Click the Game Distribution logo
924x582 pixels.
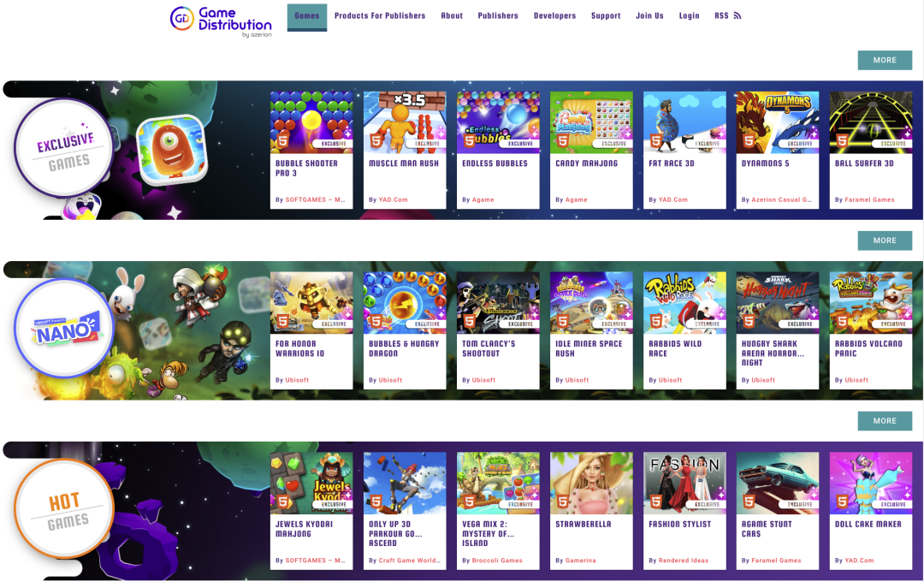point(221,21)
